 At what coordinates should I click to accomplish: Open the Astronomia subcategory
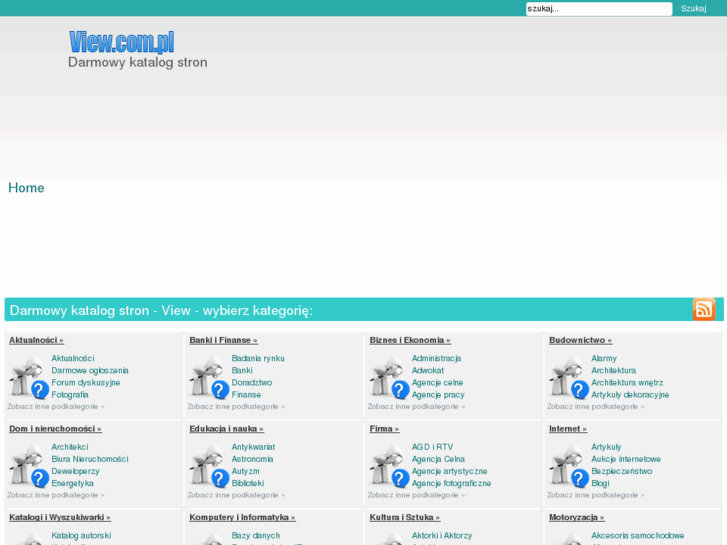(x=253, y=459)
